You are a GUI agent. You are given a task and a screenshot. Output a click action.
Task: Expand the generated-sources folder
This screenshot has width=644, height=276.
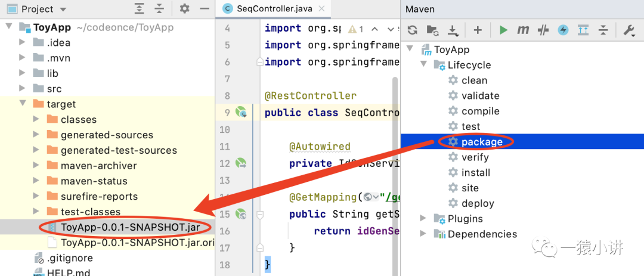(36, 135)
